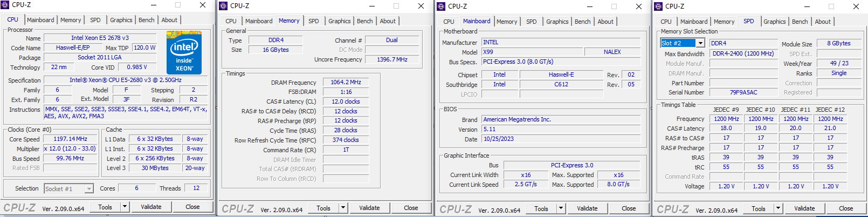Click the Uncore Frequency value 1396.7 MHz
This screenshot has height=217, width=868.
[x=392, y=59]
